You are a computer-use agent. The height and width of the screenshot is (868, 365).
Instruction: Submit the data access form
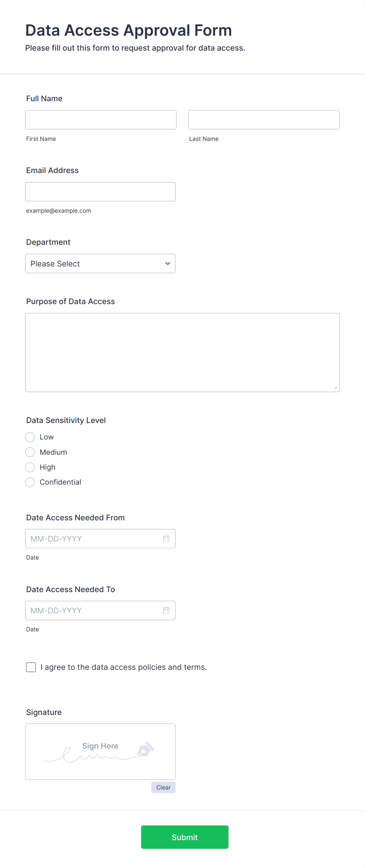click(185, 837)
